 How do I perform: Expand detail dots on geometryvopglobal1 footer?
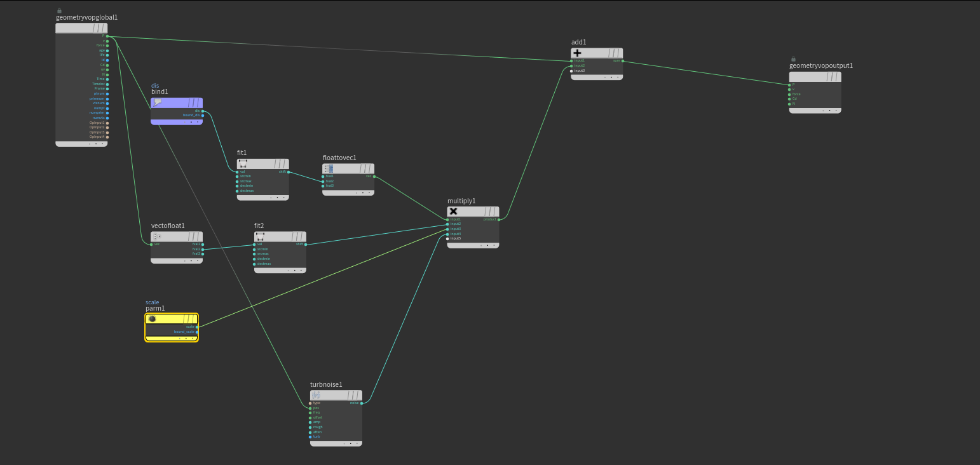pos(96,144)
